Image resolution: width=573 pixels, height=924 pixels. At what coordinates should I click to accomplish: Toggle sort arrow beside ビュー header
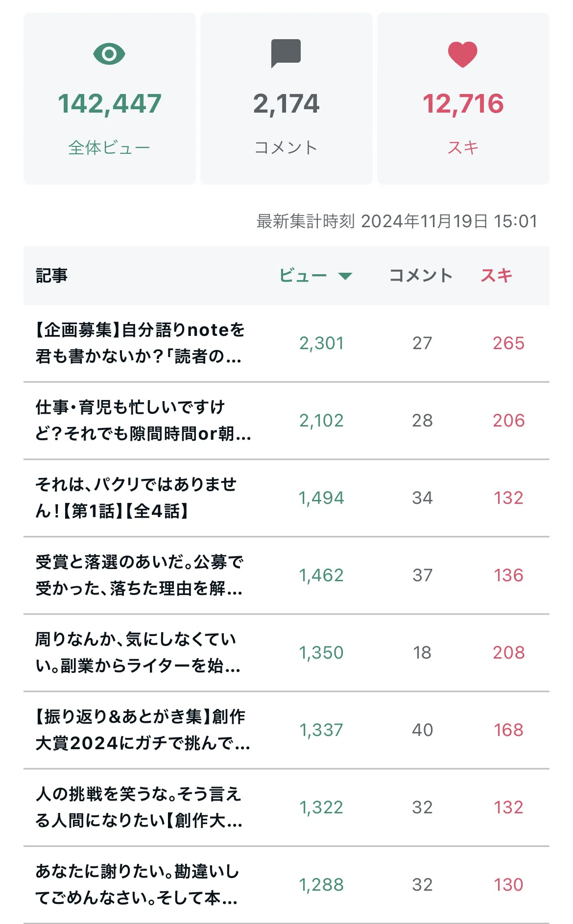tap(345, 276)
